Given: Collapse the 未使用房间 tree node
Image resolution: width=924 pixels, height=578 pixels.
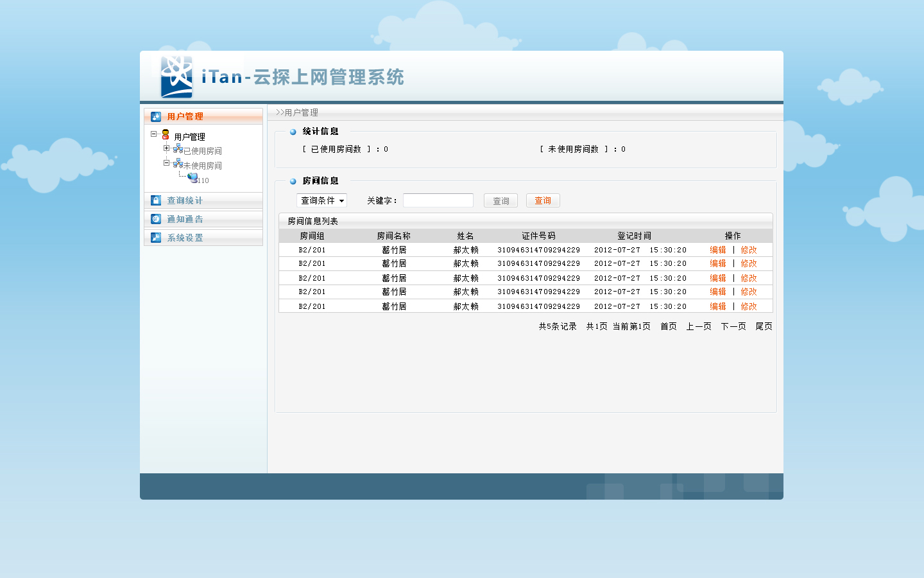Looking at the screenshot, I should pyautogui.click(x=167, y=163).
